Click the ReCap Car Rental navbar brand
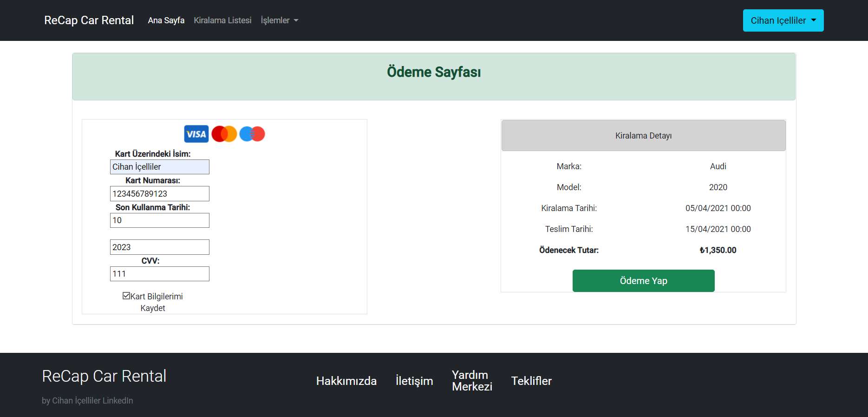Screen dimensions: 868x417 pos(89,20)
